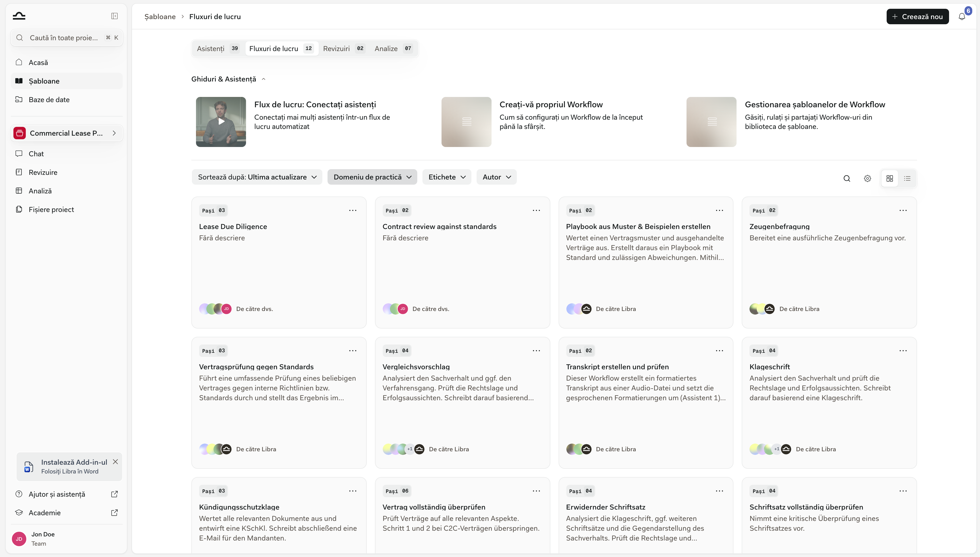
Task: Select the Fluxuri de lucru tab
Action: 282,48
